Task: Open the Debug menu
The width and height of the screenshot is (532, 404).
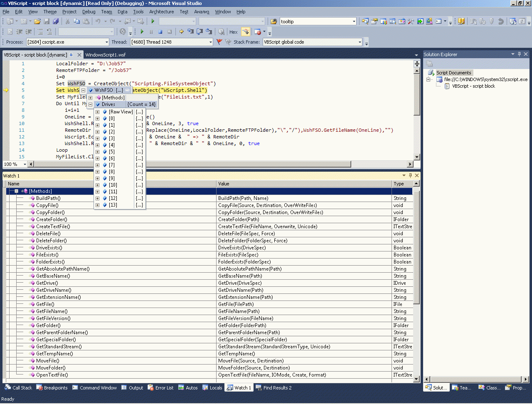Action: (89, 12)
